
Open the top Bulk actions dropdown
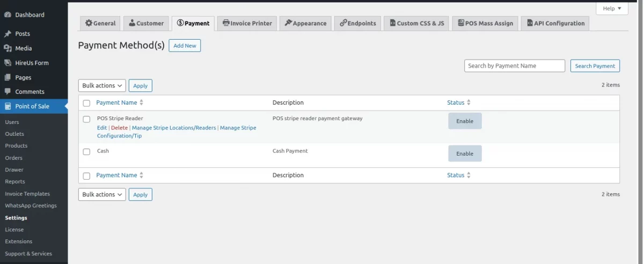click(x=102, y=86)
